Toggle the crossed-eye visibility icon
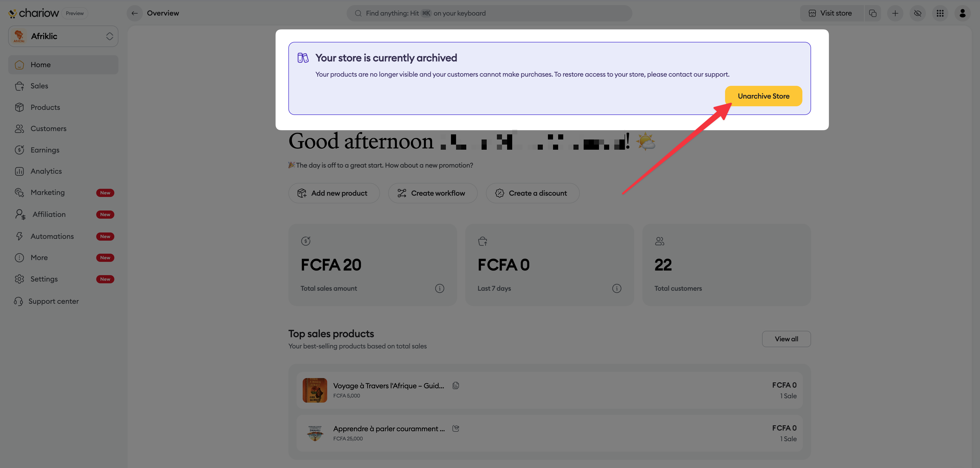 [917, 13]
